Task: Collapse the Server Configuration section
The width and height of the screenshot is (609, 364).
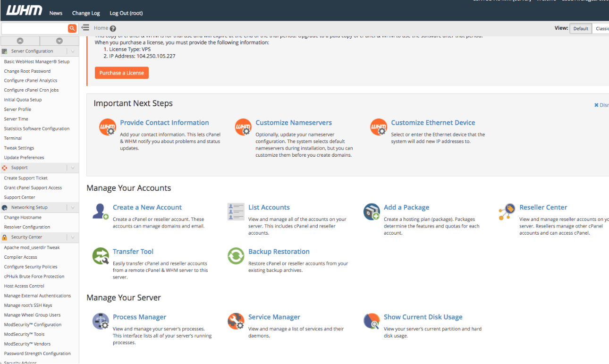Action: pyautogui.click(x=73, y=51)
